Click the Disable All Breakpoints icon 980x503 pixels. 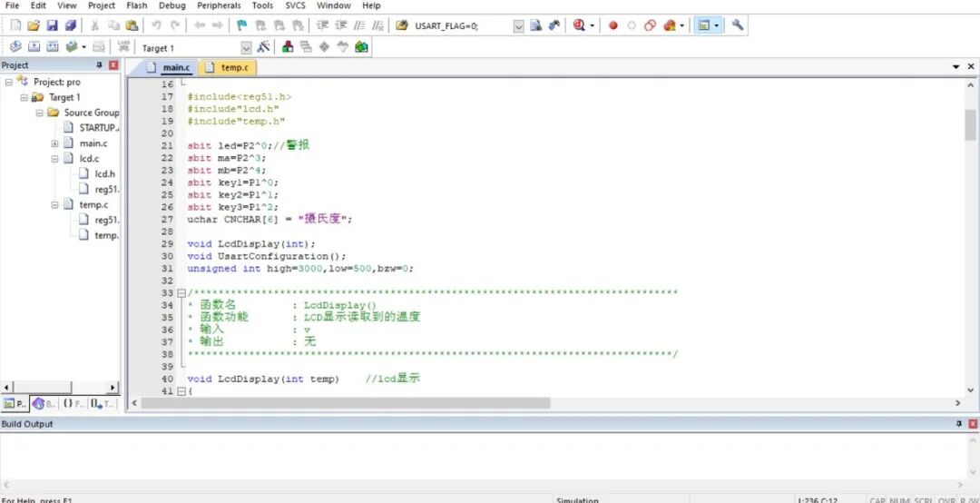(650, 25)
